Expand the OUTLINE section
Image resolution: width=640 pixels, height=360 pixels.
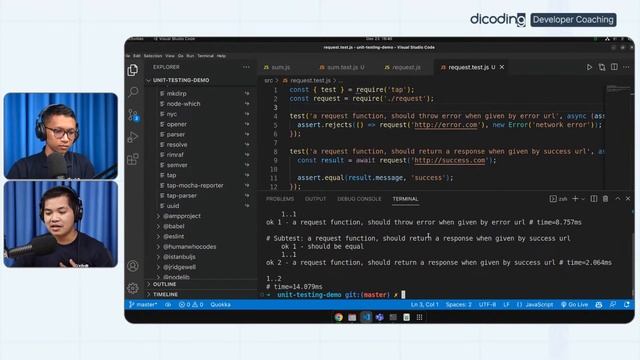[164, 284]
